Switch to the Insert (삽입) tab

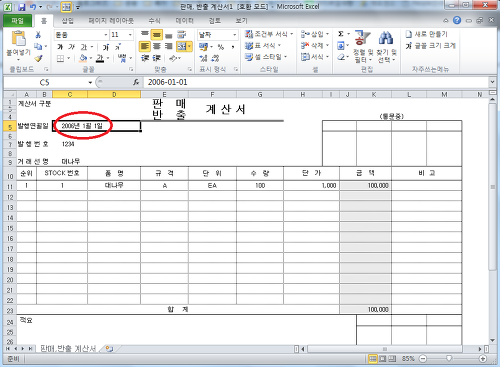tap(68, 21)
